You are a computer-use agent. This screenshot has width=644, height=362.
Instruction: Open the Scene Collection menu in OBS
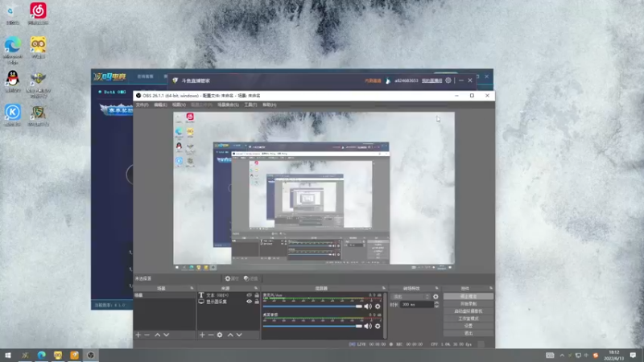pos(228,105)
